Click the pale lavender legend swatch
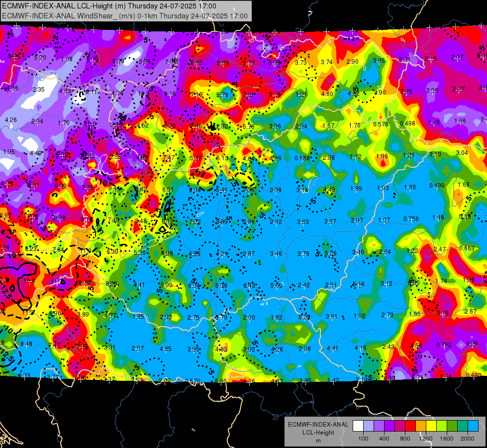 pos(368,426)
